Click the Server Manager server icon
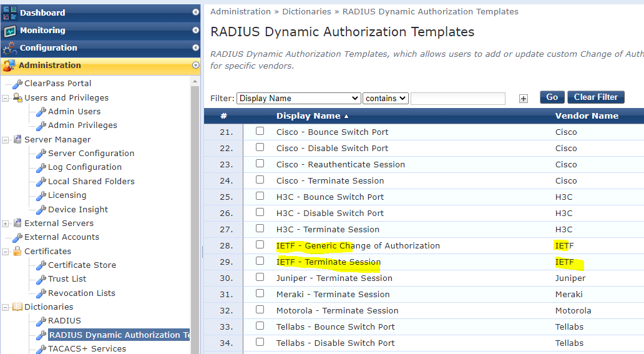Image resolution: width=644 pixels, height=354 pixels. [x=17, y=139]
